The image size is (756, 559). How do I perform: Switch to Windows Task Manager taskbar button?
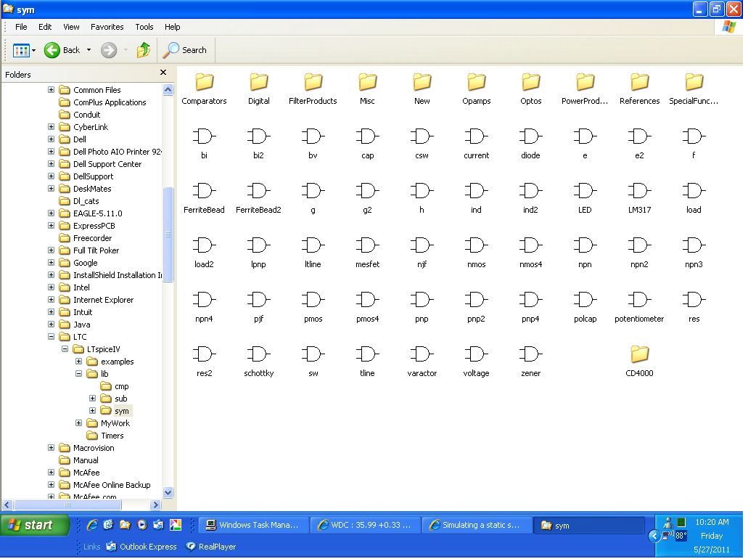pyautogui.click(x=254, y=525)
